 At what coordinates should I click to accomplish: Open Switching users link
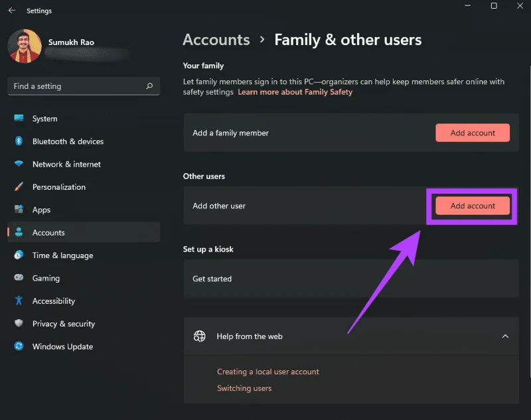(244, 388)
